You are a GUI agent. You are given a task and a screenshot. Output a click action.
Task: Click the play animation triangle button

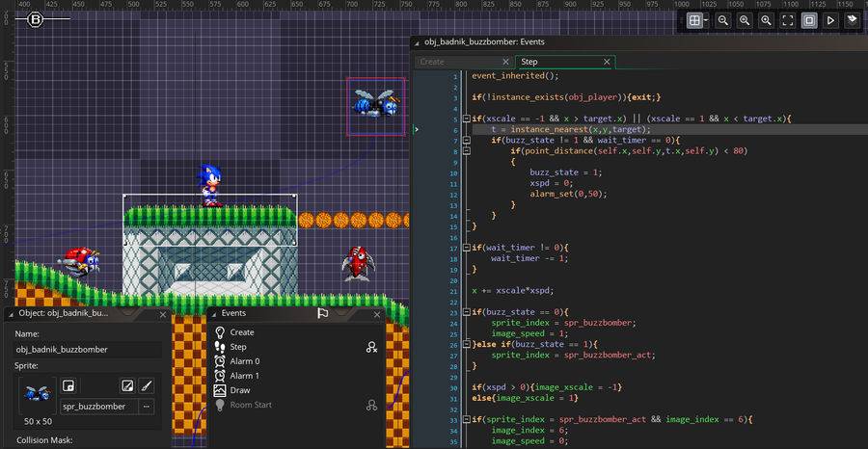[x=831, y=21]
